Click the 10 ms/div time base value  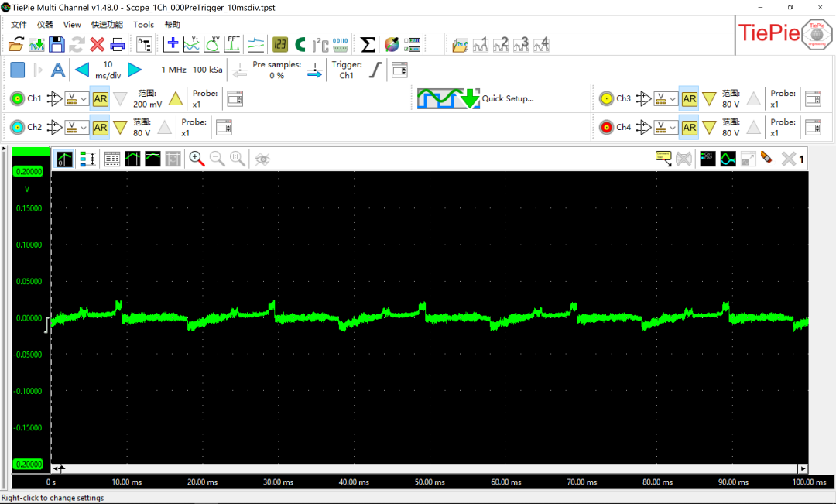108,70
